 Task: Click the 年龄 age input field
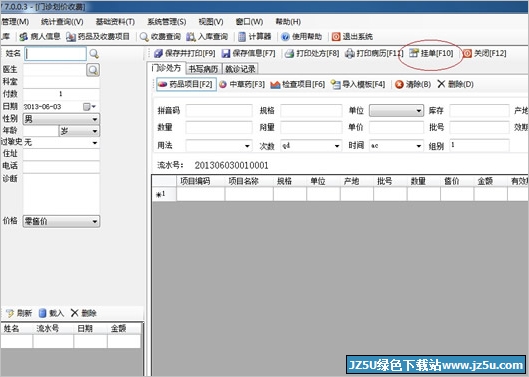pyautogui.click(x=41, y=131)
